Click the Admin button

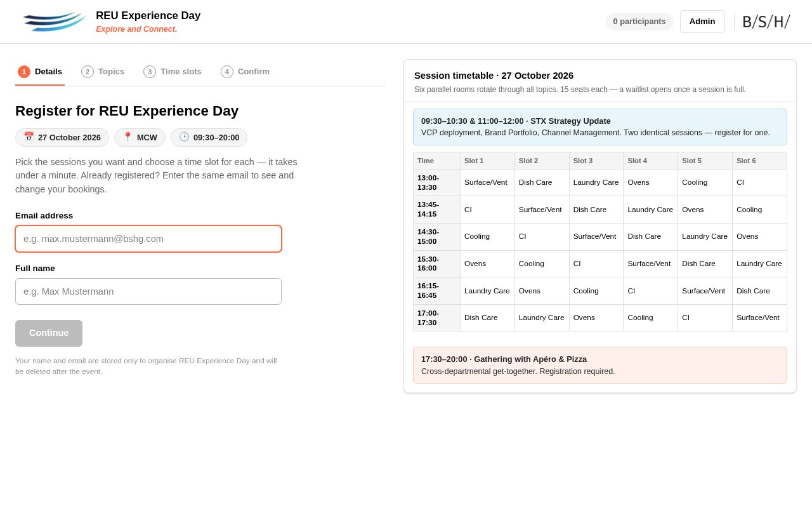click(x=702, y=22)
